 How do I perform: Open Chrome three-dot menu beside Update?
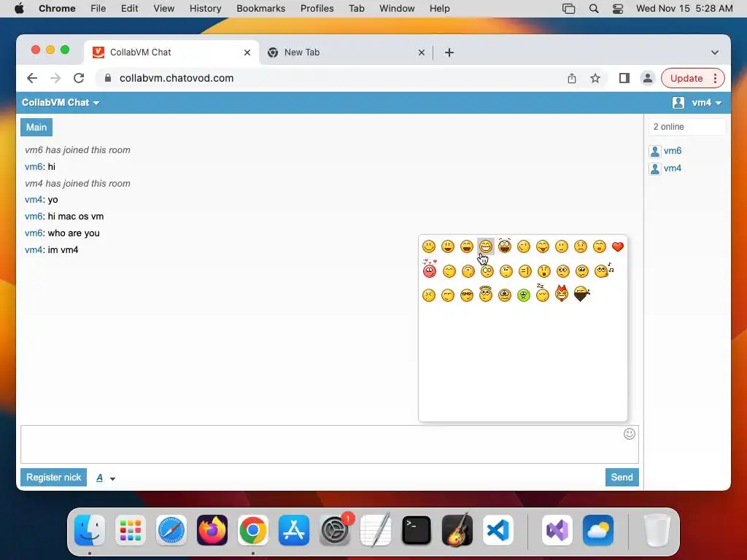pos(715,78)
